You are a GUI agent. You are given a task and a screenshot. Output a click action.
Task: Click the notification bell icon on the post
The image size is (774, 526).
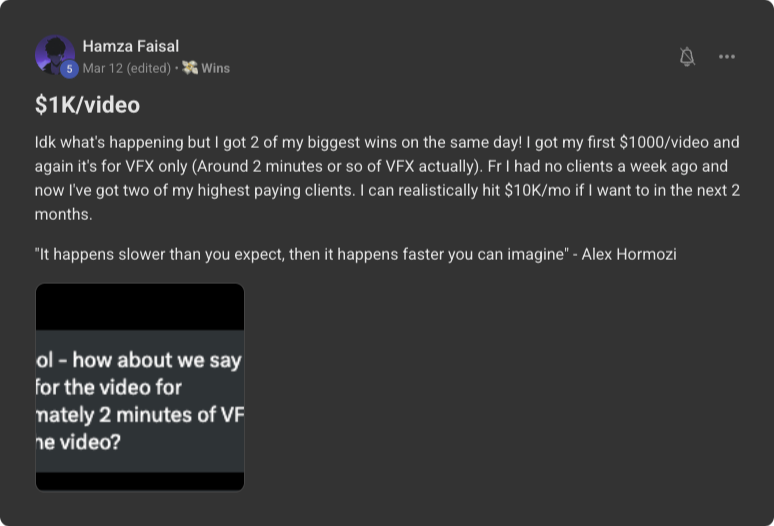pyautogui.click(x=687, y=57)
